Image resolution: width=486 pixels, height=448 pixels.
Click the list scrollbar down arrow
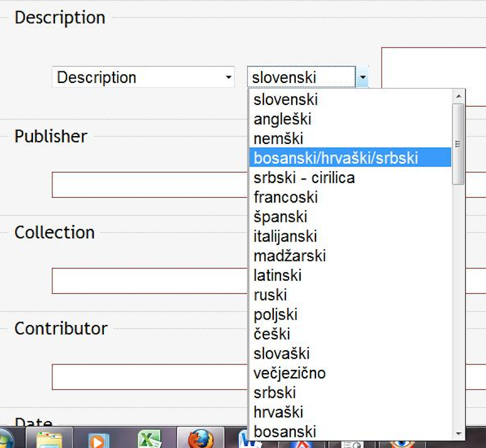[459, 434]
